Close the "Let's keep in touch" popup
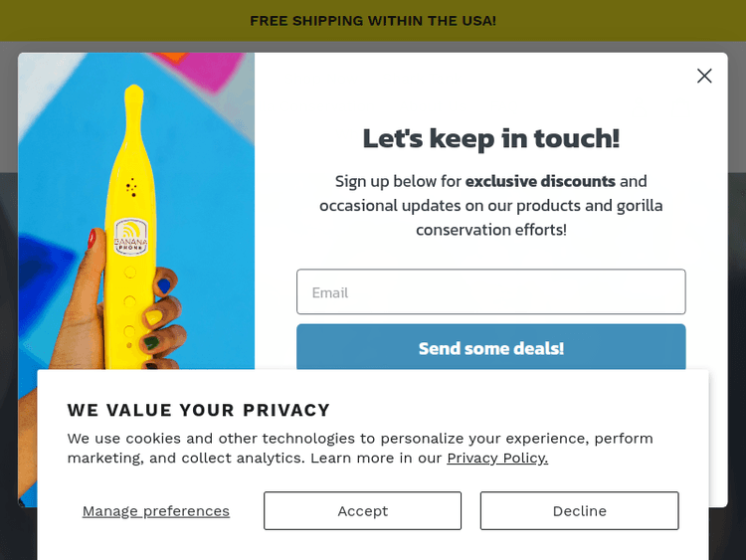 [x=704, y=76]
